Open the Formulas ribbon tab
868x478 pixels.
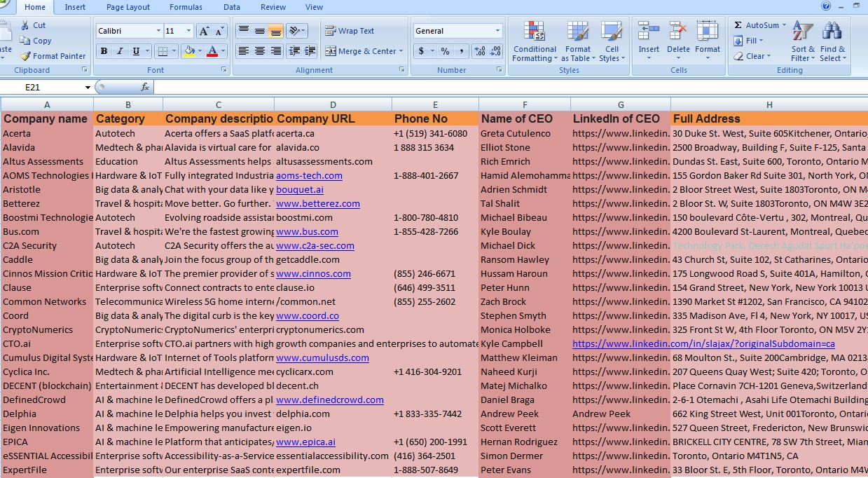tap(186, 7)
